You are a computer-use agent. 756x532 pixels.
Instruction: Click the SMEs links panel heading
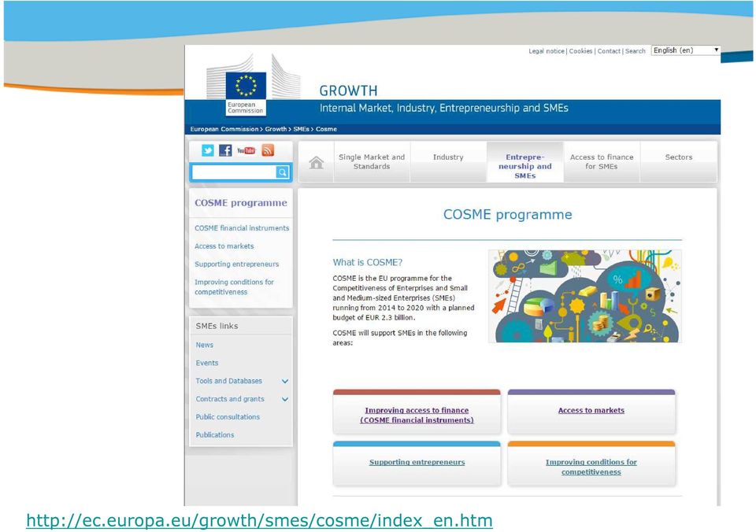click(x=217, y=327)
